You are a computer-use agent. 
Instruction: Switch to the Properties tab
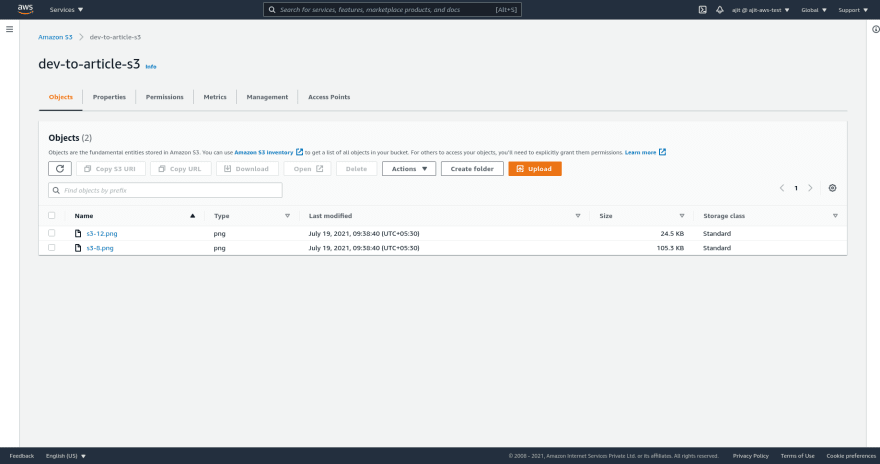point(109,97)
